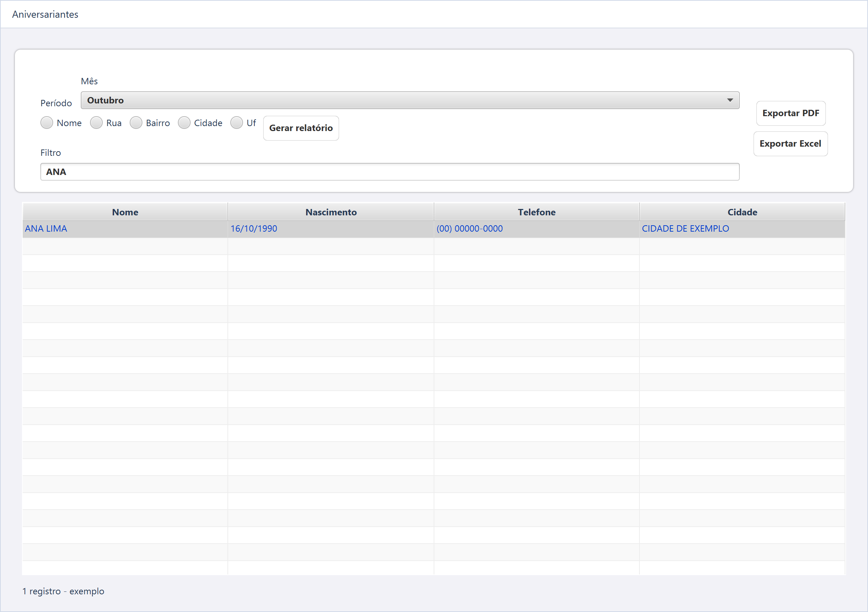
Task: Click the Telefone column header
Action: tap(536, 212)
